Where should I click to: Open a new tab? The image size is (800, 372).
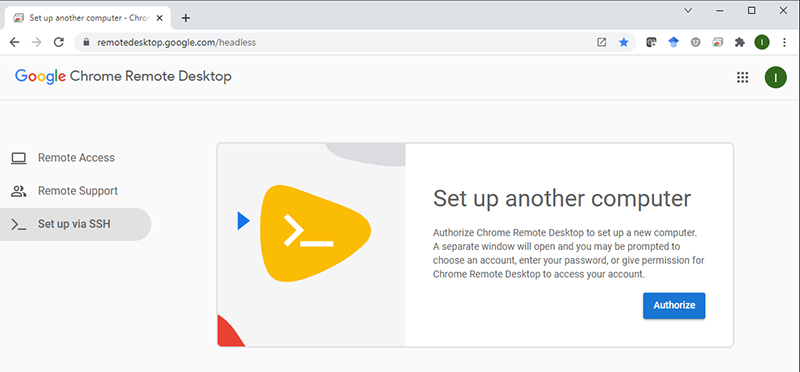[x=186, y=18]
